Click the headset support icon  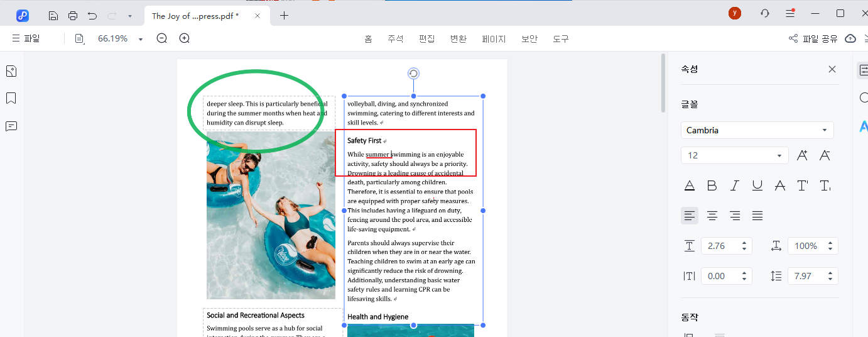765,13
